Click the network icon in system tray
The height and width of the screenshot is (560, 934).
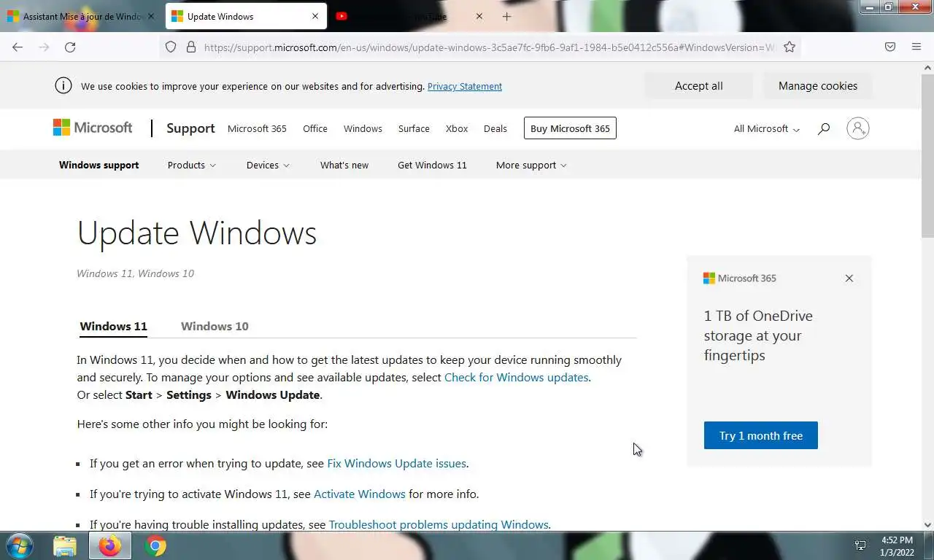(860, 545)
